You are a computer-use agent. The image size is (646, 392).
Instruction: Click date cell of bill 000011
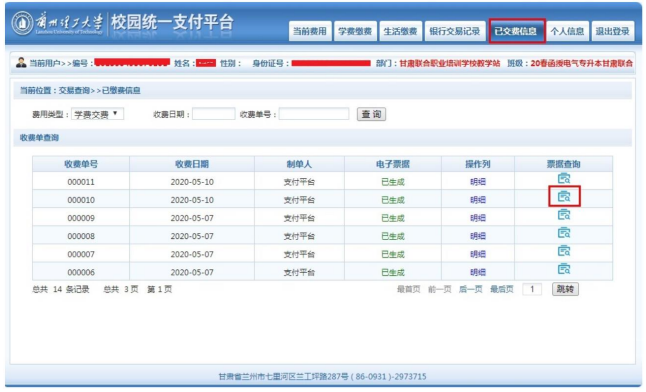[192, 182]
